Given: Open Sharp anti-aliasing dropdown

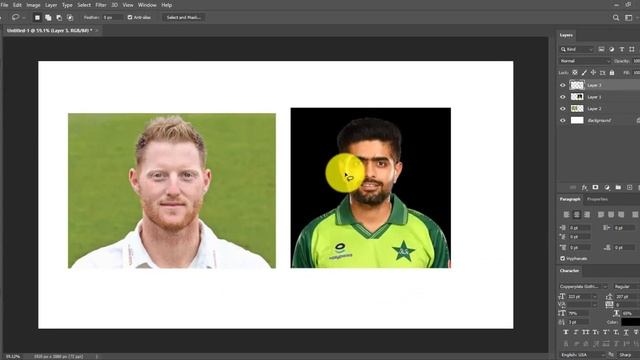Looking at the screenshot, I should click(x=629, y=355).
